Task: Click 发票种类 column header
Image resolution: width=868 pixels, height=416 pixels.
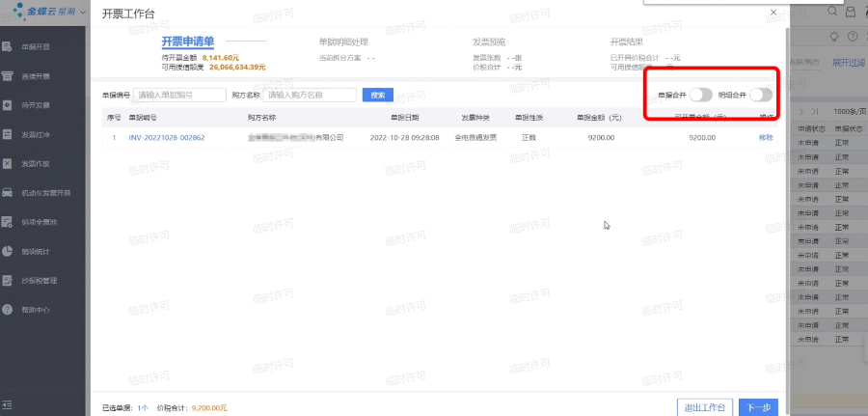Action: pyautogui.click(x=475, y=118)
